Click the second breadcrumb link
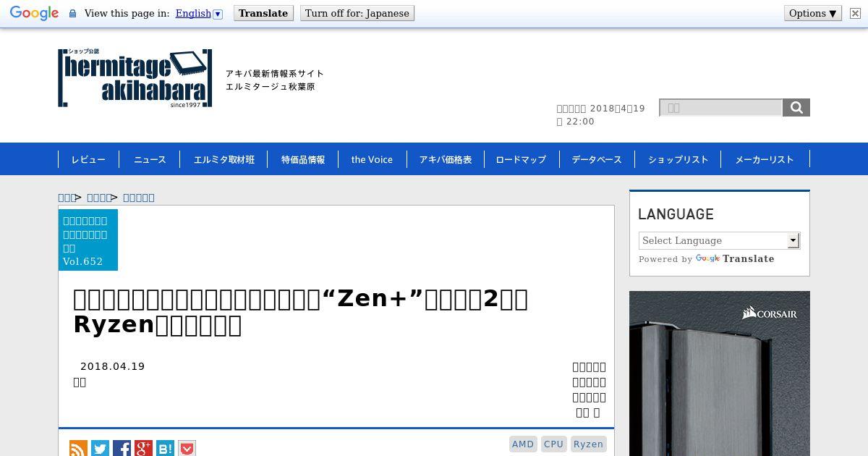The width and height of the screenshot is (868, 456). pos(98,198)
